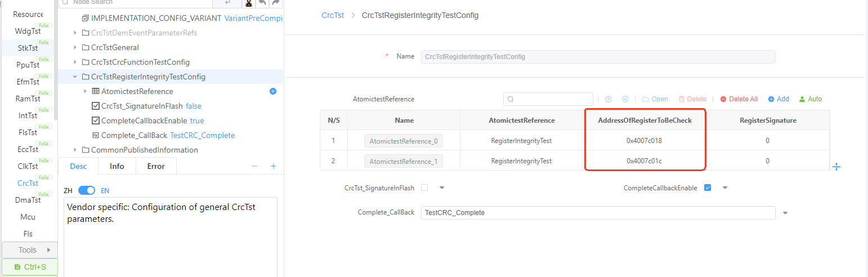This screenshot has height=277, width=868.
Task: Open dropdown arrow next to Complete_CallBack field
Action: pyautogui.click(x=785, y=213)
